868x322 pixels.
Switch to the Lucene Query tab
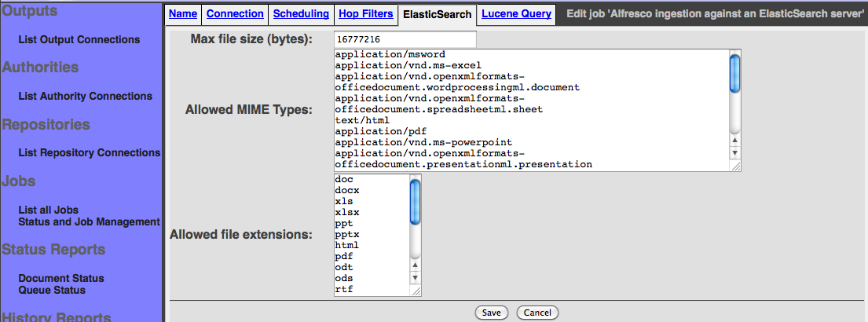click(516, 14)
